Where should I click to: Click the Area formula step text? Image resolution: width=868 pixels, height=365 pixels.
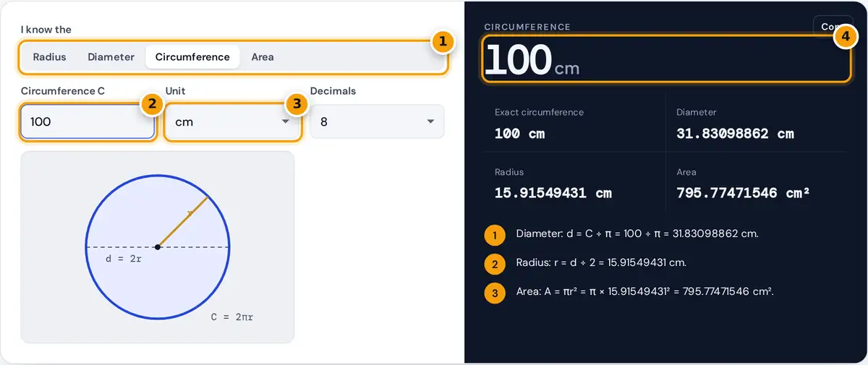[x=645, y=292]
